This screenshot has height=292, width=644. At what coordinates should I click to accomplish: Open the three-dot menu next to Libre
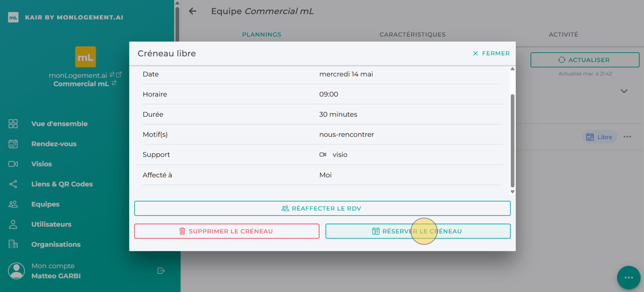coord(627,137)
